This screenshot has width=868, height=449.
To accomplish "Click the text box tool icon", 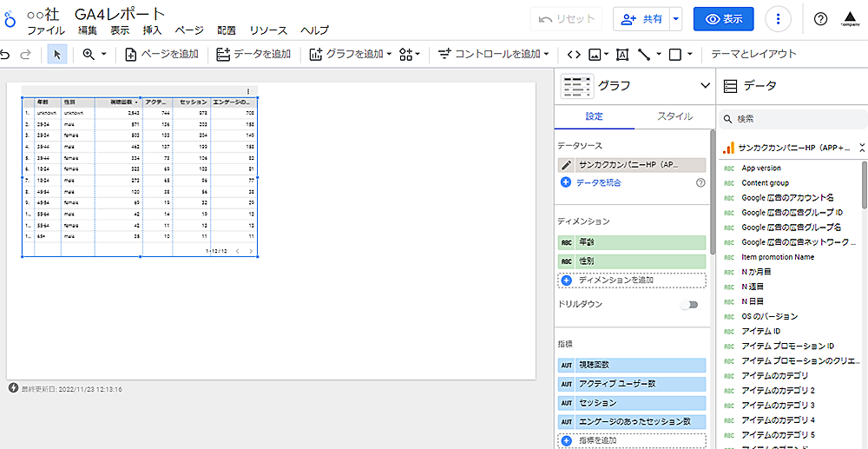I will (x=621, y=54).
